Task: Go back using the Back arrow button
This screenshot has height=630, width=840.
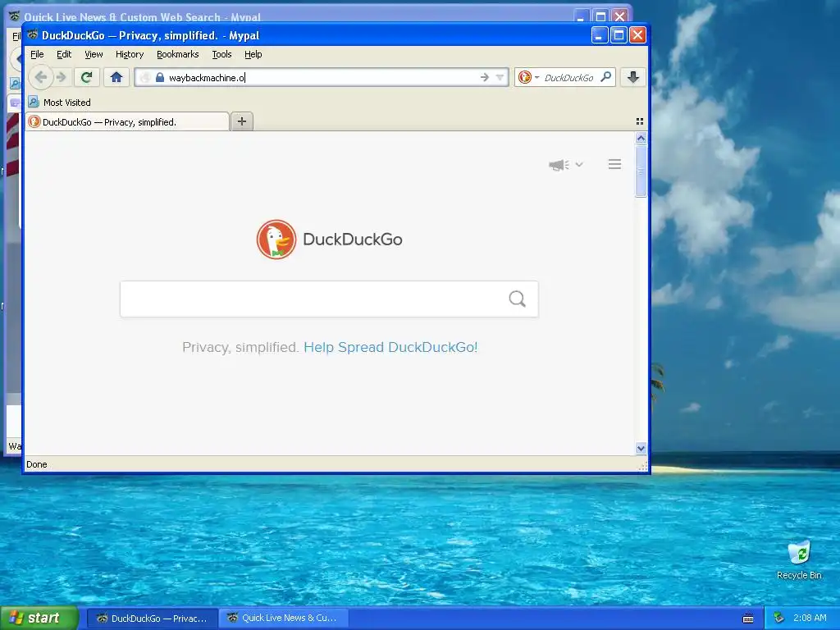Action: click(x=41, y=78)
